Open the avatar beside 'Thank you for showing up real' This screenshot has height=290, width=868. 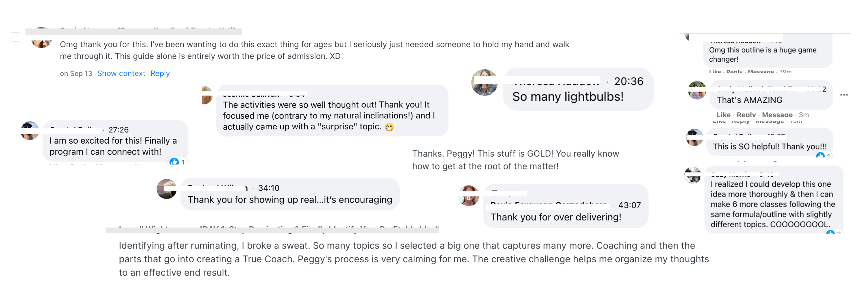pyautogui.click(x=166, y=189)
